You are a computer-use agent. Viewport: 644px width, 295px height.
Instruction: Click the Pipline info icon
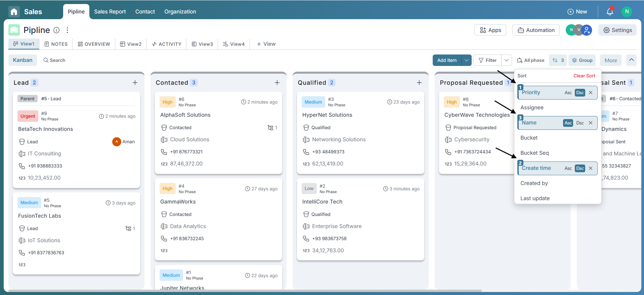[x=57, y=30]
